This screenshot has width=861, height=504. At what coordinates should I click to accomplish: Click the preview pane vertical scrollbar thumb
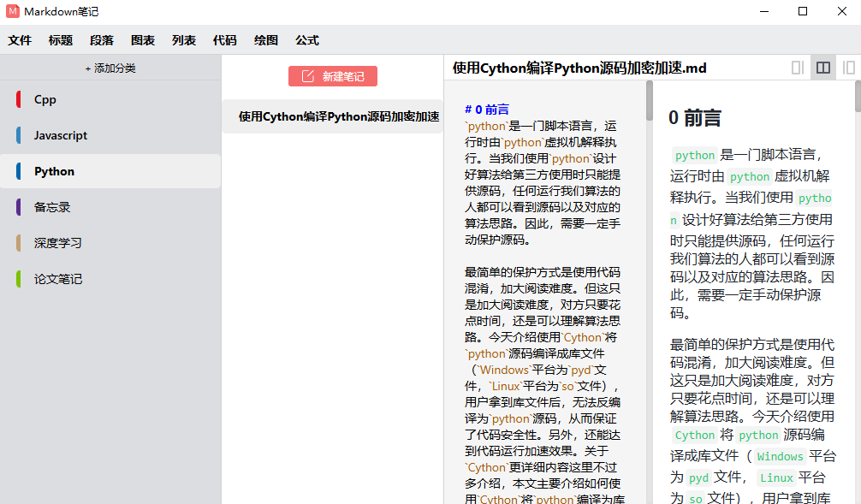[x=858, y=97]
